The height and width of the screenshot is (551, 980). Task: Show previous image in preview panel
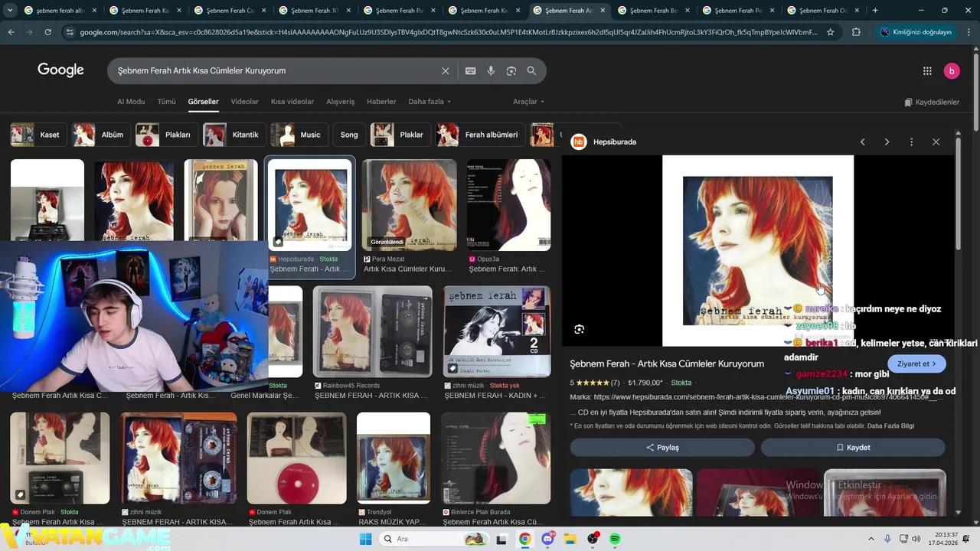point(863,142)
